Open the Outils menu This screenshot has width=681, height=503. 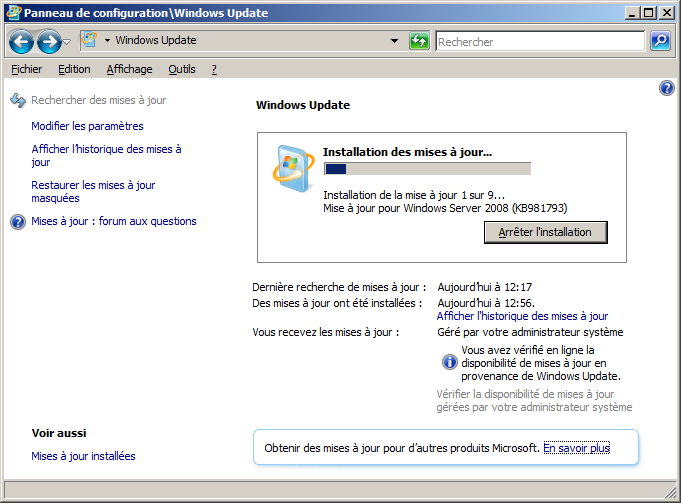[181, 69]
